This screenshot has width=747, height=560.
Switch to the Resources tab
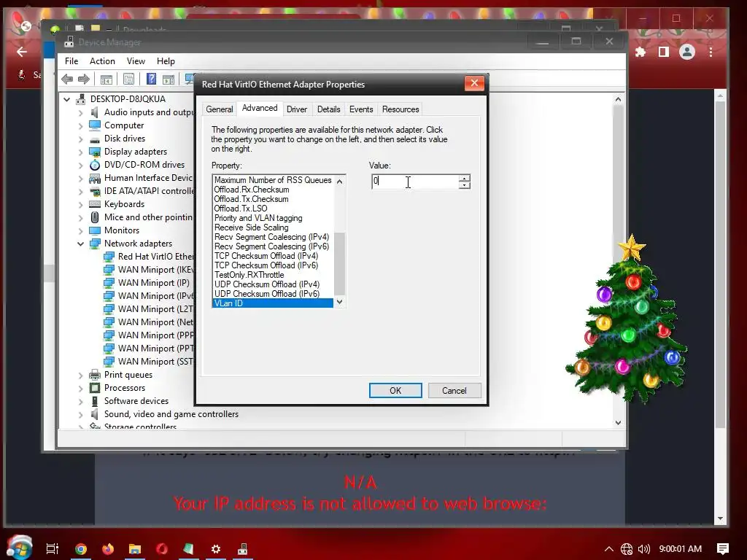coord(400,109)
